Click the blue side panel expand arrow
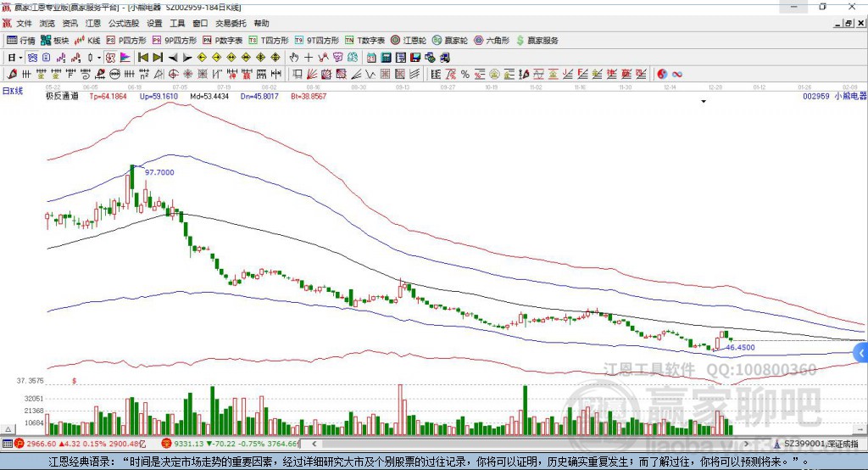868x470 pixels. (861, 353)
